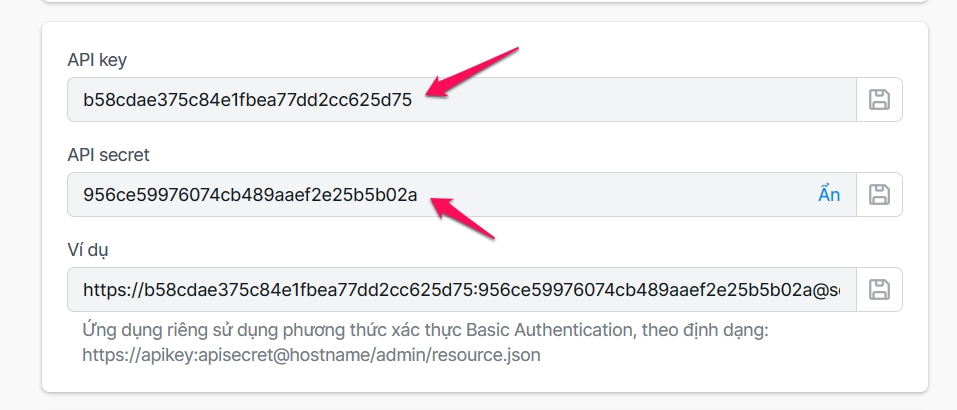Click the apikey:apisecret@hostname format example line
The width and height of the screenshot is (957, 410).
(312, 354)
